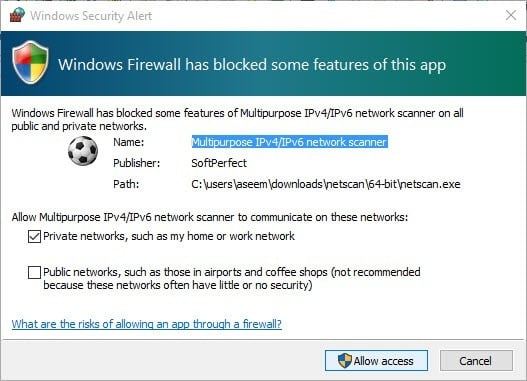Click the blocked features banner heading
Screen dimensions: 527x381
(252, 65)
